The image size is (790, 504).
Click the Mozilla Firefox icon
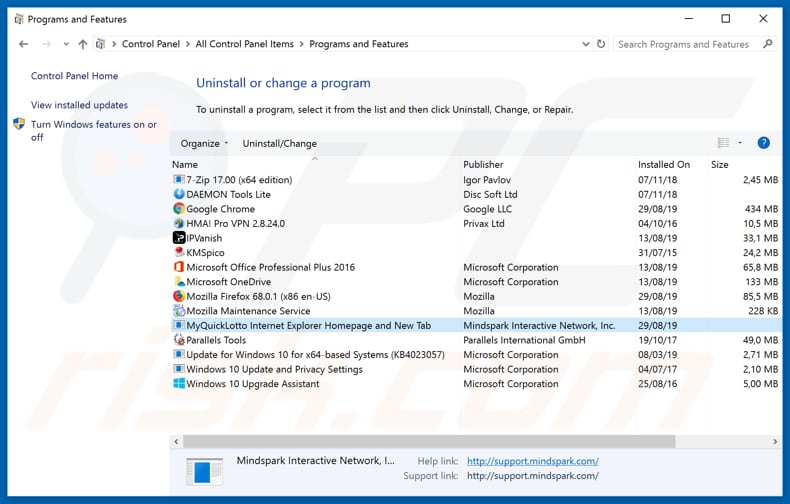pyautogui.click(x=178, y=296)
